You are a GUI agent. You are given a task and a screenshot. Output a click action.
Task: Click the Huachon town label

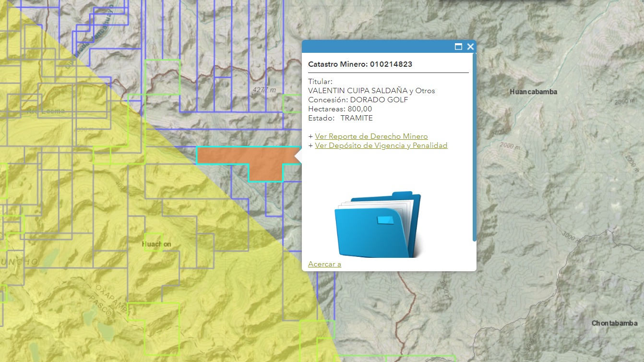[156, 244]
